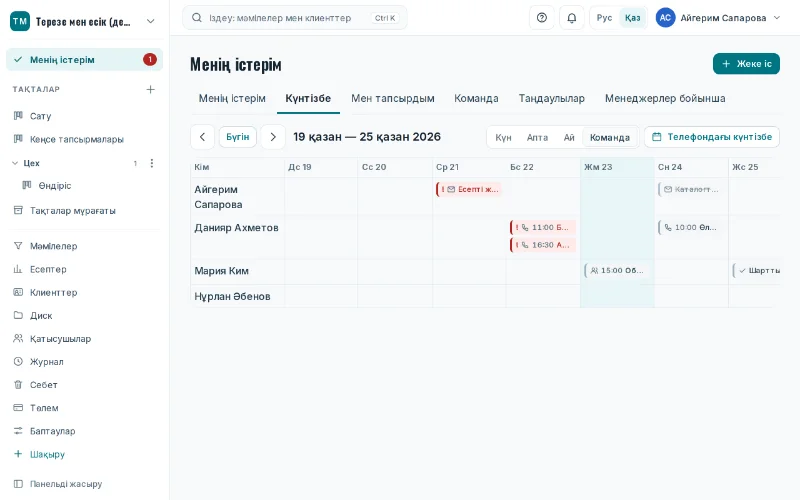Click the Шақыру plus icon
800x500 pixels.
coord(18,454)
